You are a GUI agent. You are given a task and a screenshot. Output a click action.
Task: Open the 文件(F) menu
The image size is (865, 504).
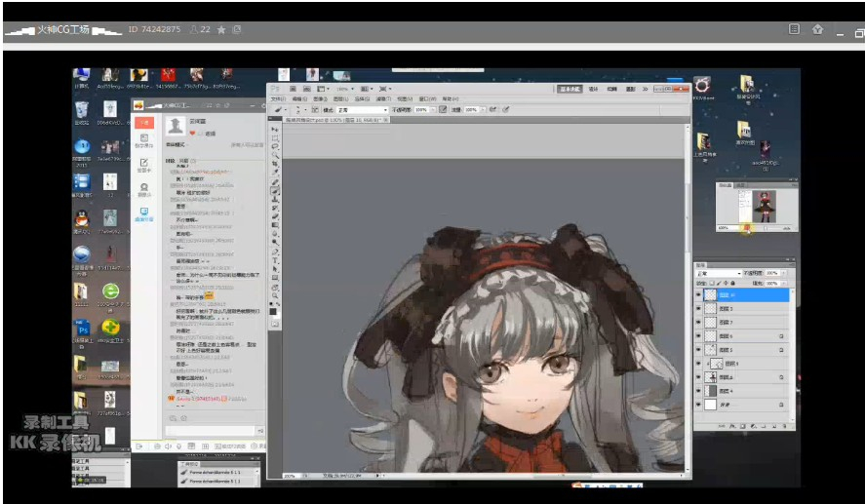coord(278,98)
